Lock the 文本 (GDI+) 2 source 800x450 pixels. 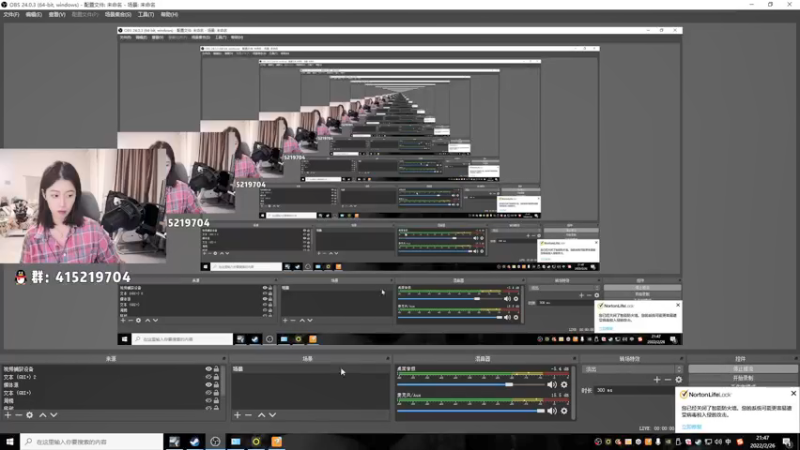coord(216,377)
